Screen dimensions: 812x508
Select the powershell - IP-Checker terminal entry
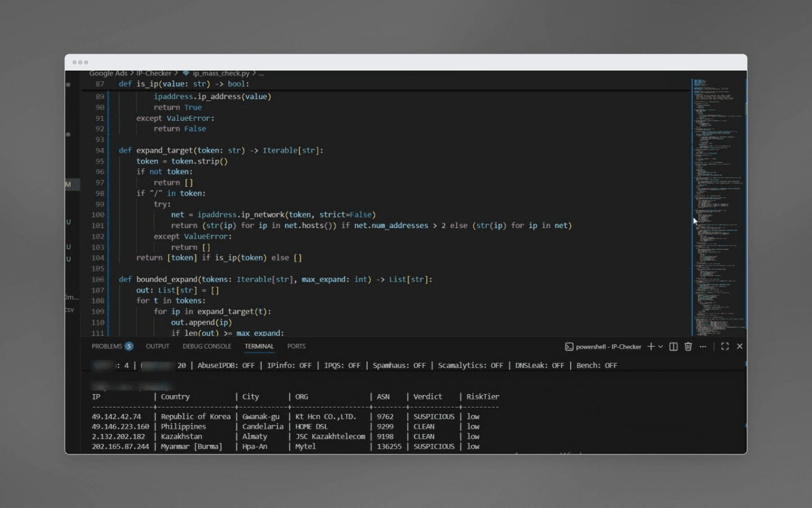pos(606,346)
